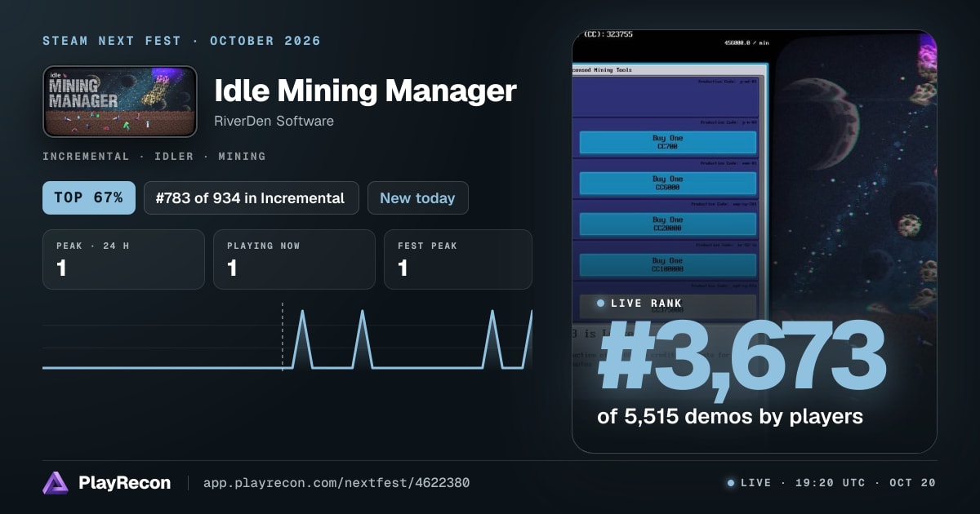Screen dimensions: 980x514
Task: Click the STEAM NEXT FEST · OCTOBER 2026 header
Action: coord(181,41)
